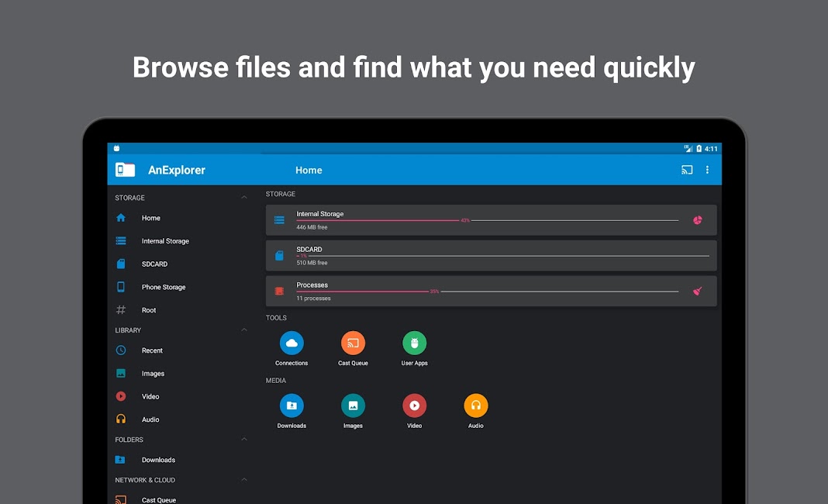This screenshot has width=828, height=504.
Task: Open the three-dot overflow menu
Action: click(707, 170)
